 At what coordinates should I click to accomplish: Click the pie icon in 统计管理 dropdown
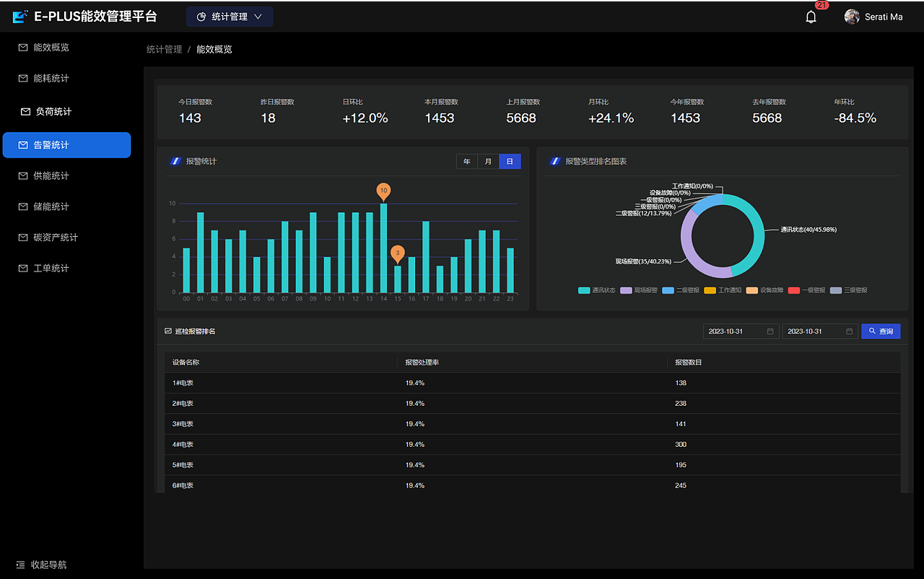pyautogui.click(x=201, y=17)
